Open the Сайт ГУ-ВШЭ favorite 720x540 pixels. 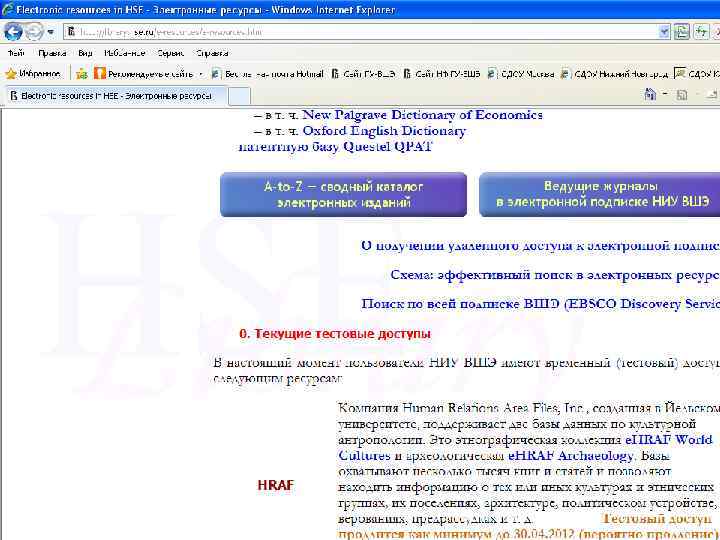[363, 73]
